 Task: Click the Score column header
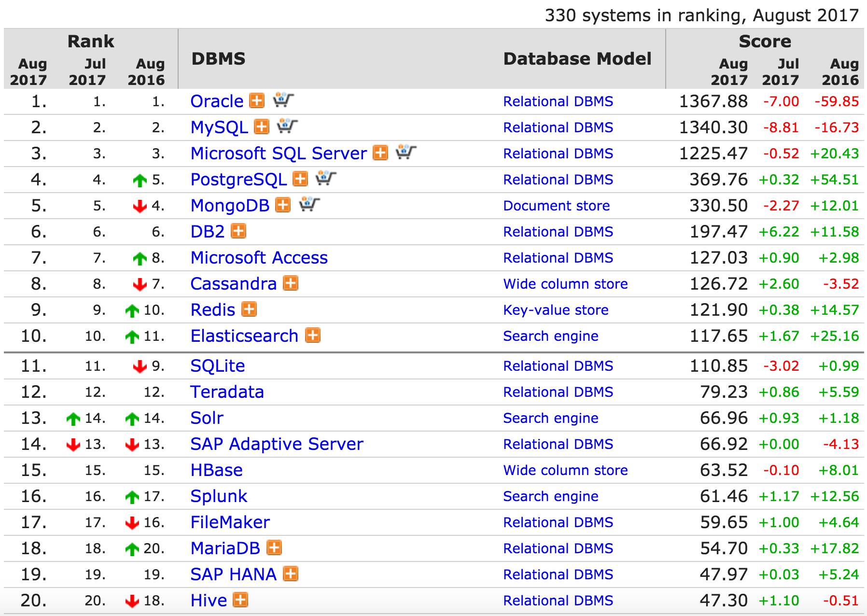765,42
